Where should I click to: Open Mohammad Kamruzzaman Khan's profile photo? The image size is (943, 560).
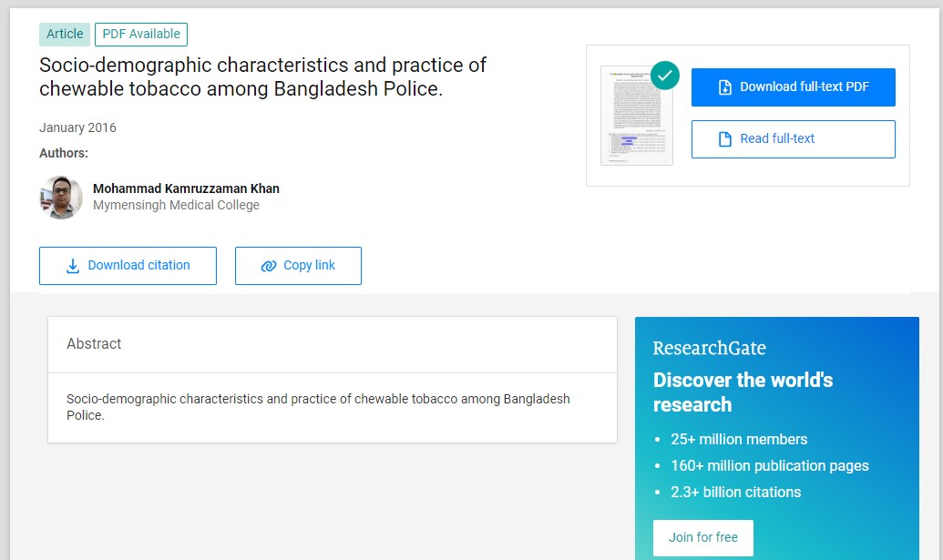61,197
